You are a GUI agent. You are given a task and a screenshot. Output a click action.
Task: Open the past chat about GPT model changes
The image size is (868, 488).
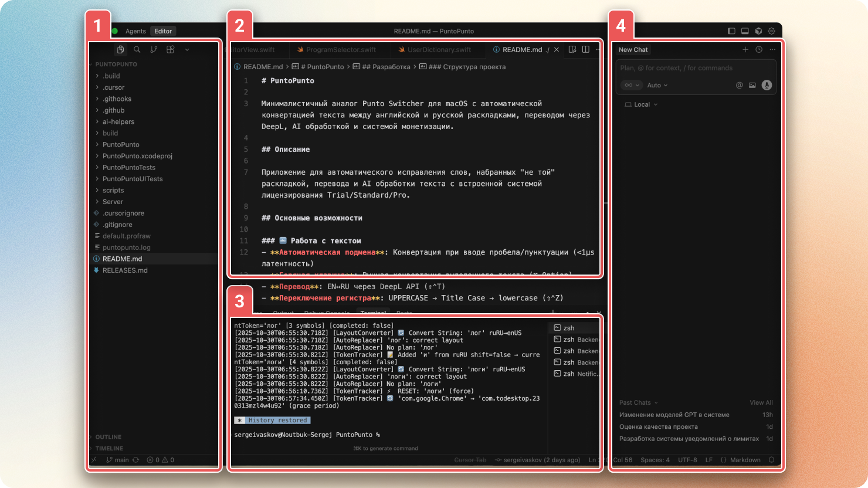[674, 415]
